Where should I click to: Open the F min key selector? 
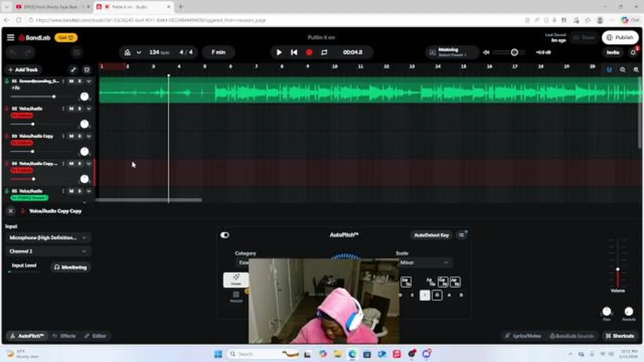tap(218, 52)
